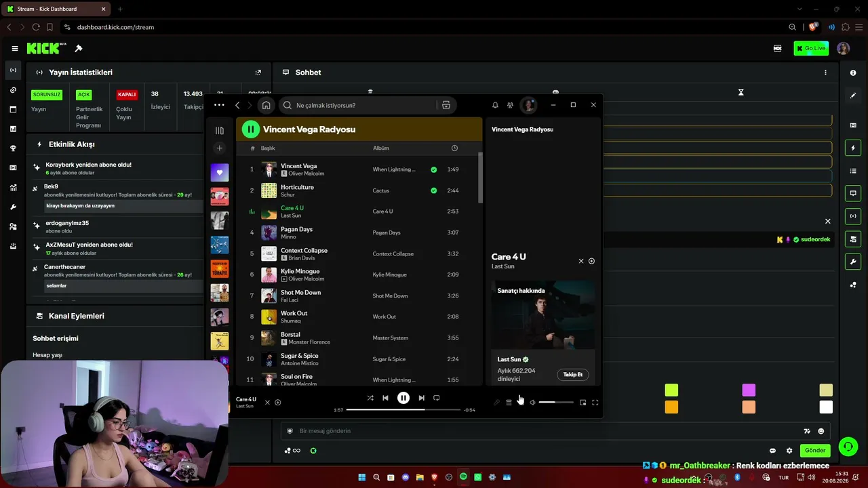Seek on the song progress bar
The image size is (868, 488).
pyautogui.click(x=403, y=410)
